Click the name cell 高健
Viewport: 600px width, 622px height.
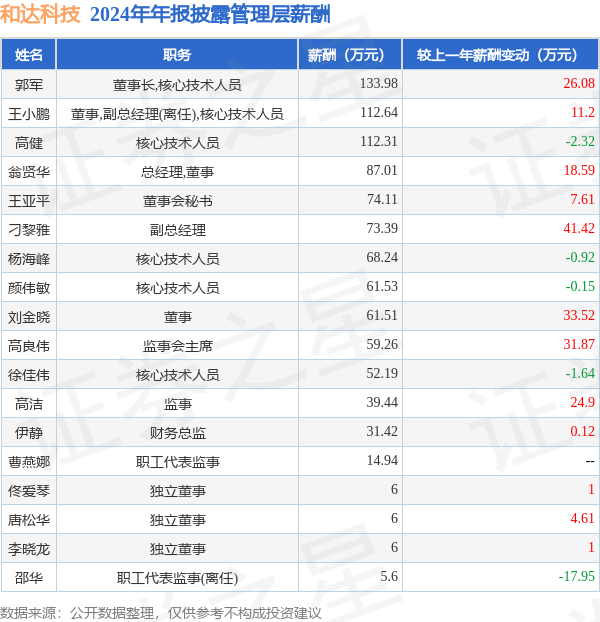29,143
